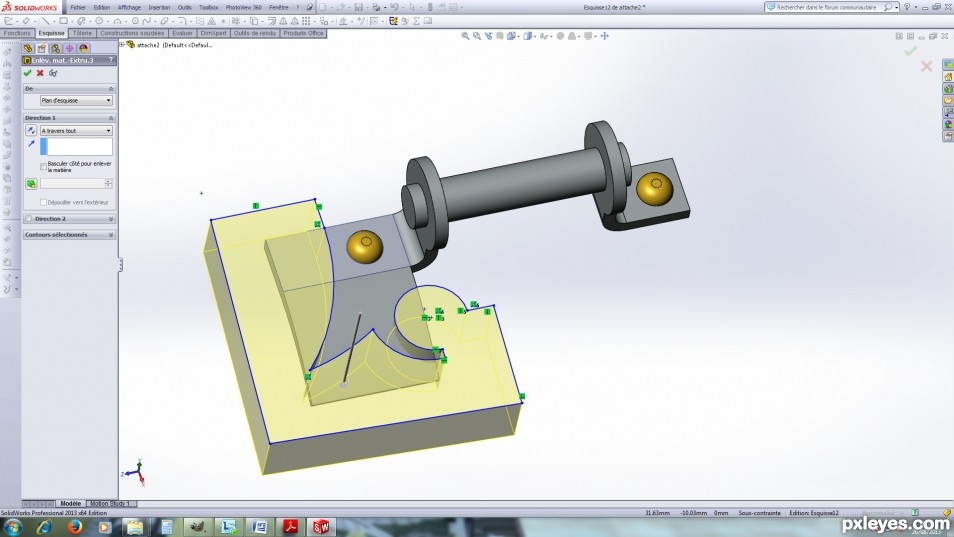Open the Edition menu
This screenshot has height=537, width=954.
(x=102, y=7)
